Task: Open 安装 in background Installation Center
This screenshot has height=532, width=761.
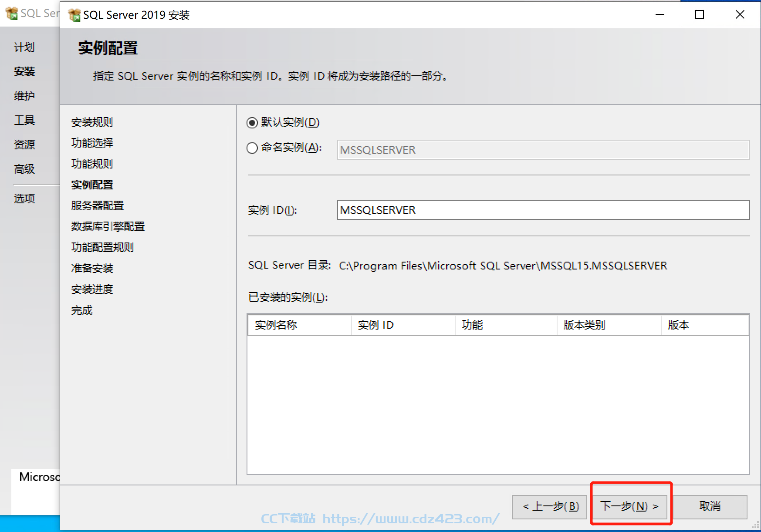Action: click(x=24, y=71)
